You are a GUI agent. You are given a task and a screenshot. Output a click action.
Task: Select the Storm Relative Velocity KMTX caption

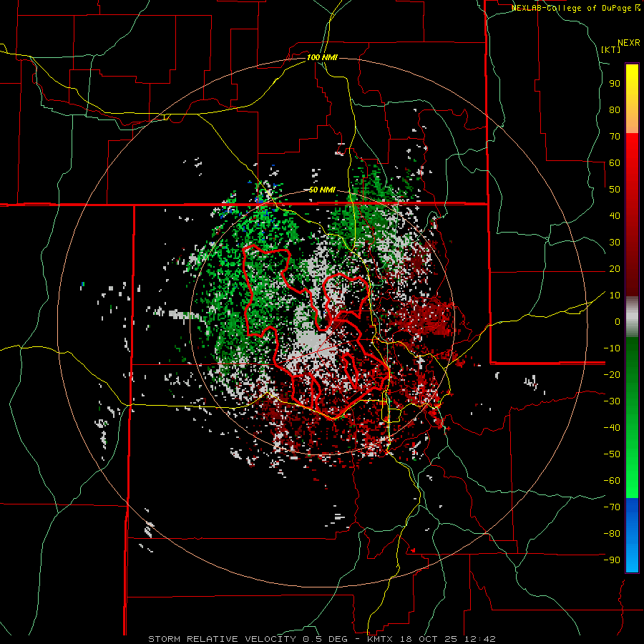[x=322, y=639]
